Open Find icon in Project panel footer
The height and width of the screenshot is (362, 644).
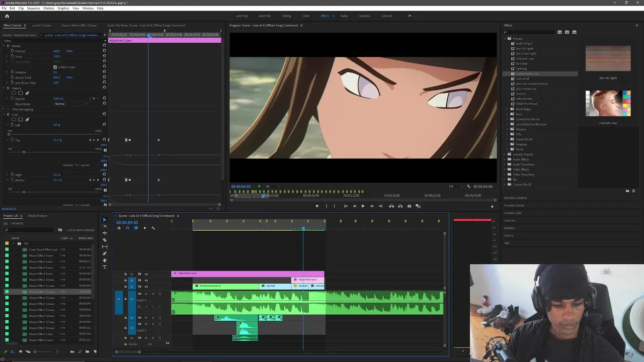coord(79,351)
